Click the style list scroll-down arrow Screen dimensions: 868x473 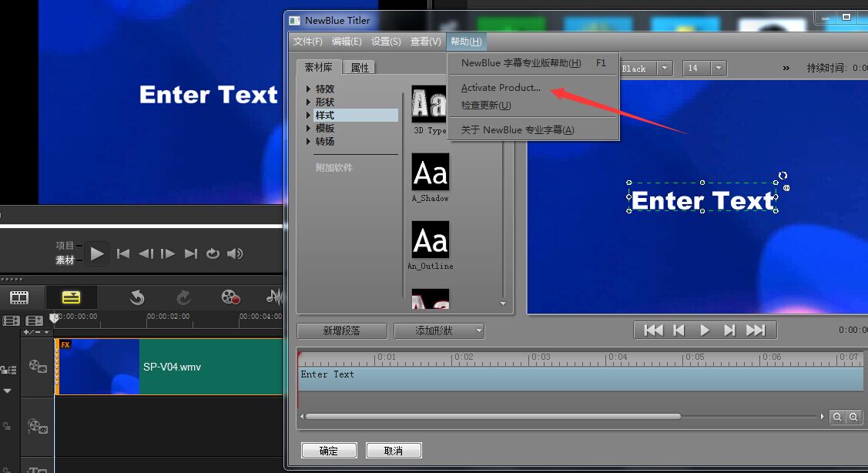503,304
